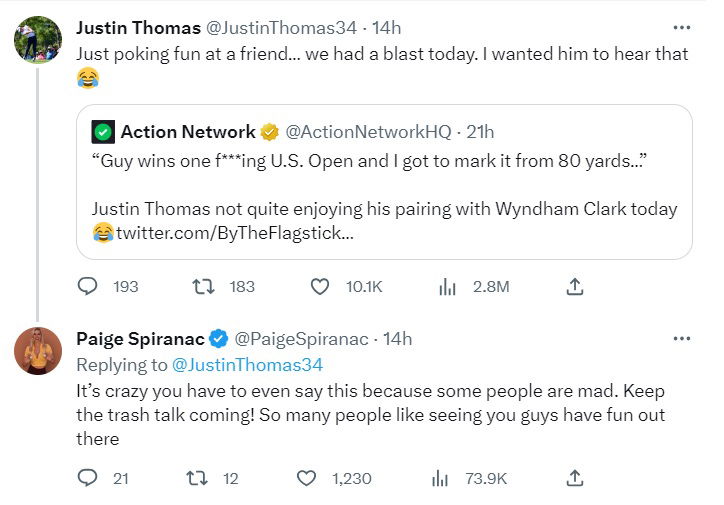The width and height of the screenshot is (724, 505).
Task: Share Justin Thomas's tweet
Action: click(x=575, y=287)
